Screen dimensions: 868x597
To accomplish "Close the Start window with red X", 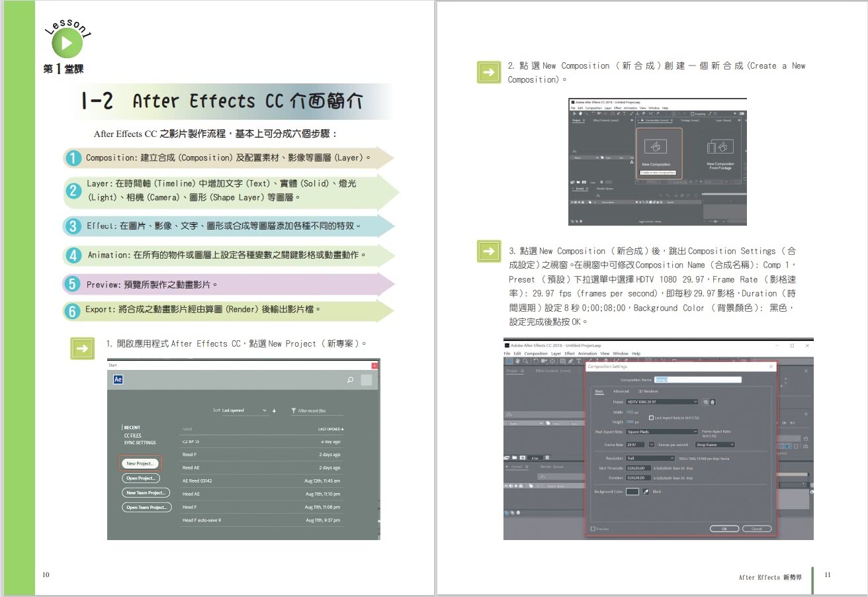I will click(374, 365).
